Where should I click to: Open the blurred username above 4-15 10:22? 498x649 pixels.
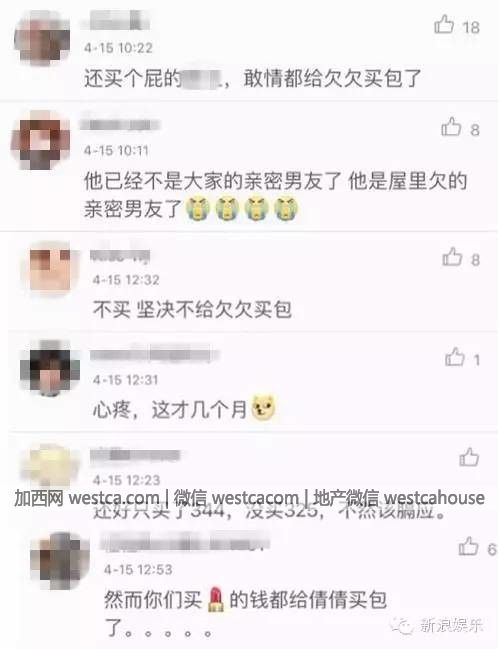[116, 20]
